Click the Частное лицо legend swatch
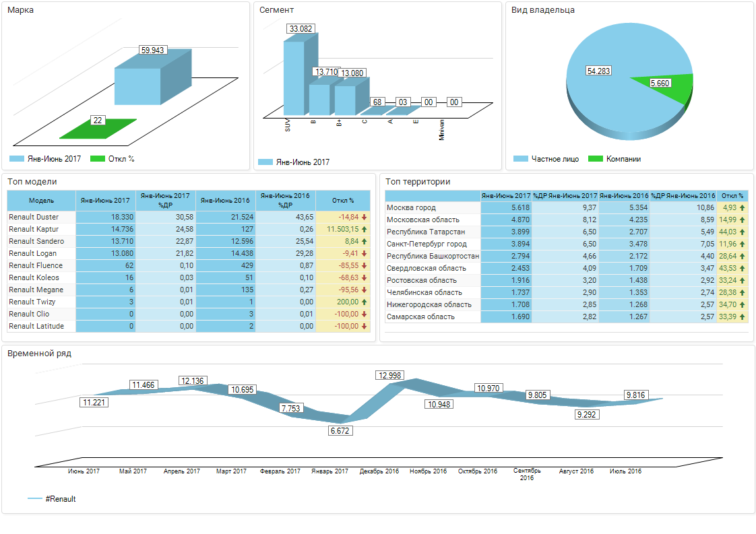This screenshot has height=534, width=756. click(x=521, y=158)
